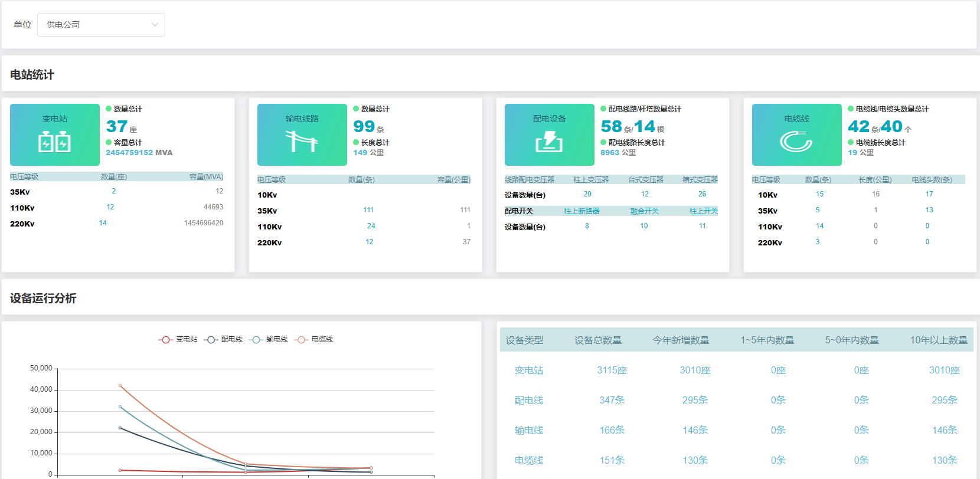
Task: Toggle the 电缆线 legend series in chart
Action: click(x=313, y=339)
